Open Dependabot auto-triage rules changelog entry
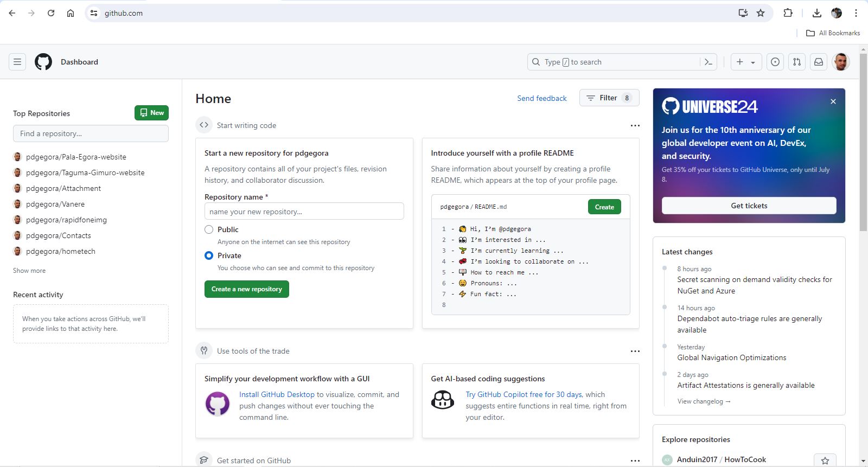Screen dimensions: 868x467 click(750, 324)
